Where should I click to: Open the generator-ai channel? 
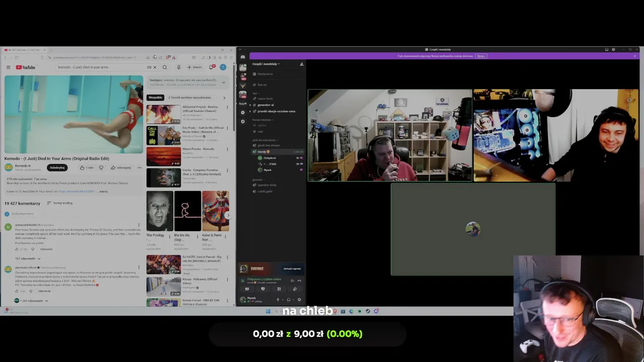pos(277,105)
